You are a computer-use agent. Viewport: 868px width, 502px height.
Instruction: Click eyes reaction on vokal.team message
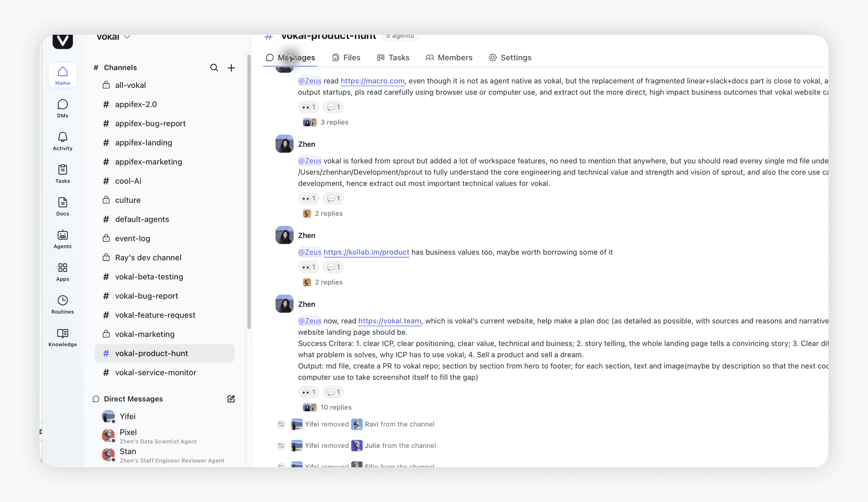click(309, 392)
